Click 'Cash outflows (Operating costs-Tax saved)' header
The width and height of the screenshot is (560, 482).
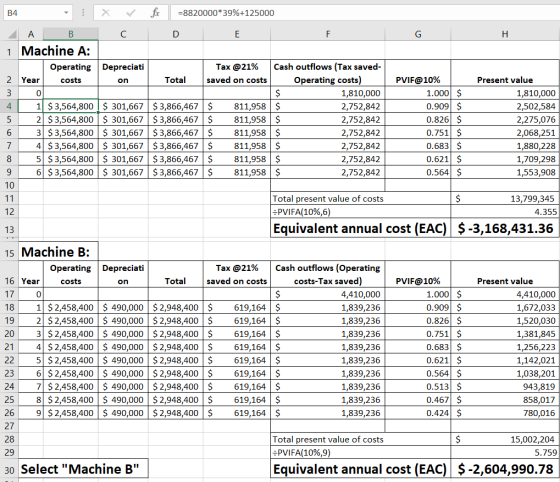[x=328, y=275]
